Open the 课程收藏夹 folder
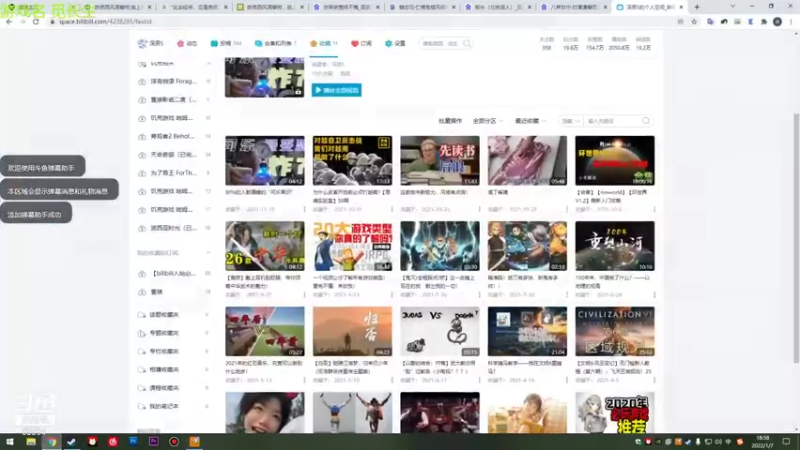 (174, 388)
